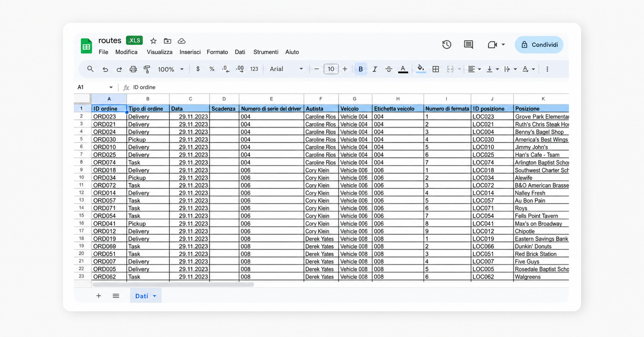
Task: Show all sheets list icon
Action: pos(116,296)
